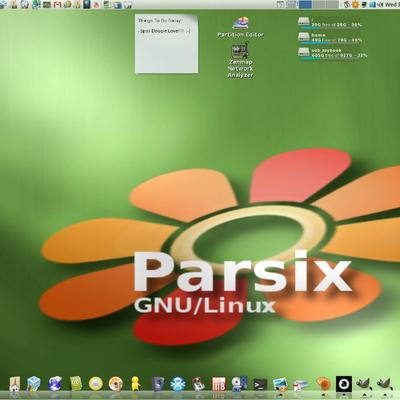Click the blue network tray icon
Viewport: 400px width, 400px height.
tap(372, 4)
